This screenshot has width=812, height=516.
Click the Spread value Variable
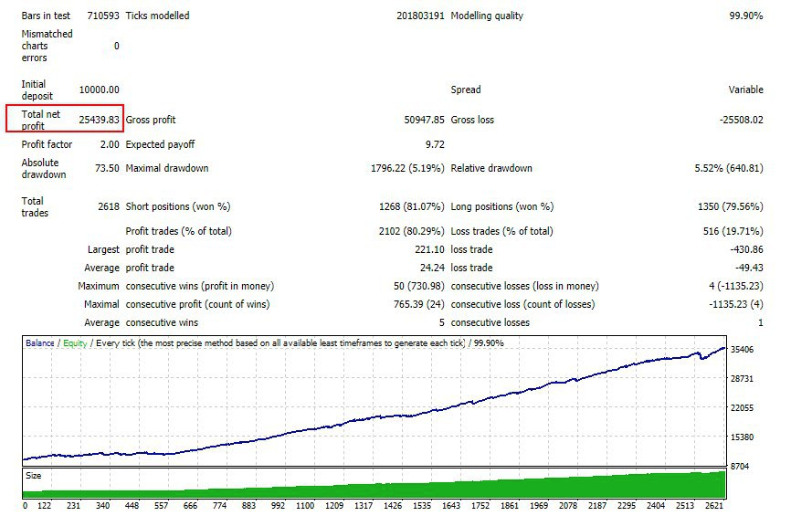click(x=745, y=90)
